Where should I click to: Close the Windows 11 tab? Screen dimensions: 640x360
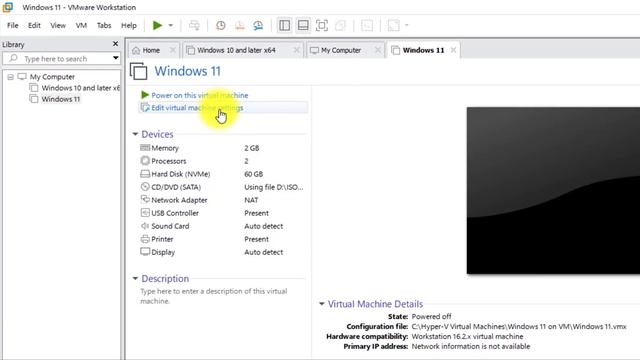[453, 50]
